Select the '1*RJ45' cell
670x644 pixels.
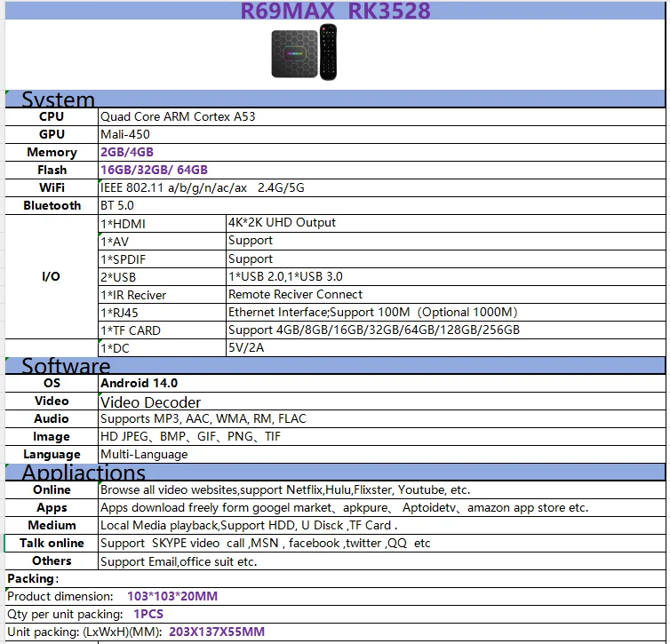162,313
